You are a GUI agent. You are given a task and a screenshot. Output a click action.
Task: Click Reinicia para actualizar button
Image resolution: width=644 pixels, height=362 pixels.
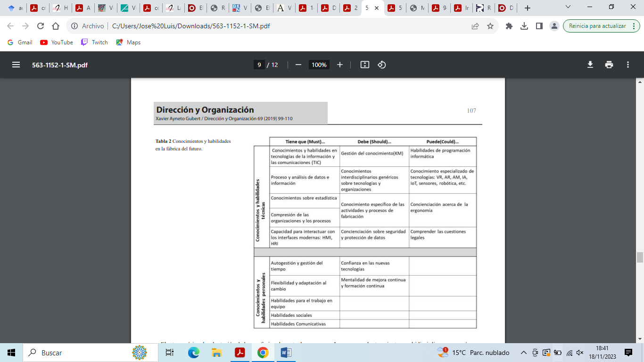[597, 26]
